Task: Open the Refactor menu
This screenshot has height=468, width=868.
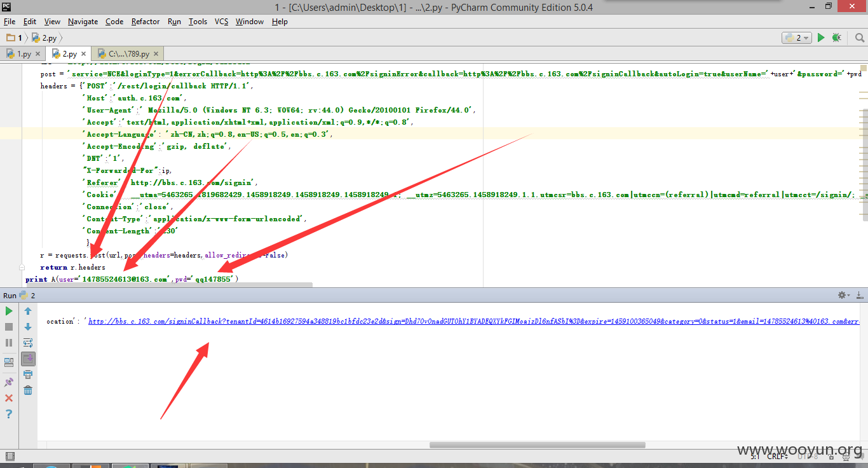Action: point(146,22)
